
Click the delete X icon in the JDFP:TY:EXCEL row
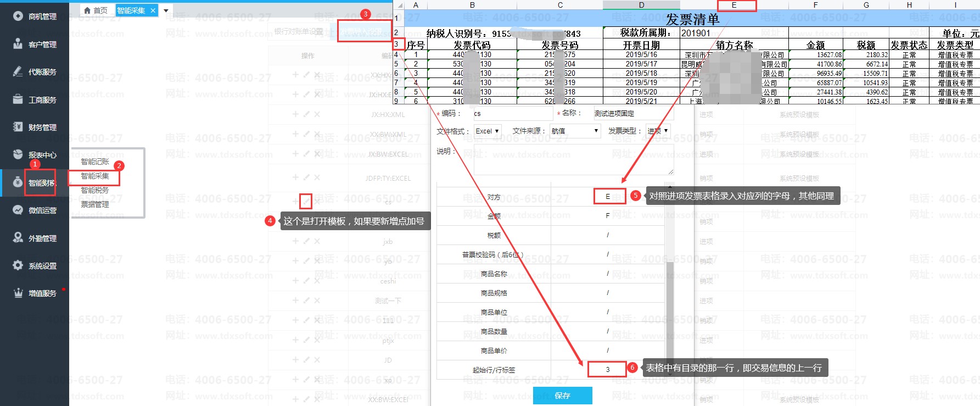click(317, 178)
